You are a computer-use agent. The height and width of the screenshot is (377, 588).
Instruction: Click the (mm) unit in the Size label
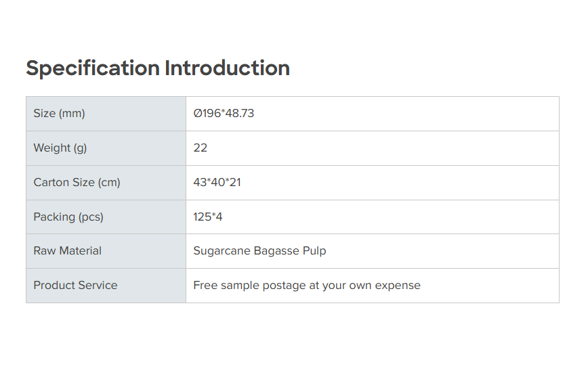[x=72, y=114]
